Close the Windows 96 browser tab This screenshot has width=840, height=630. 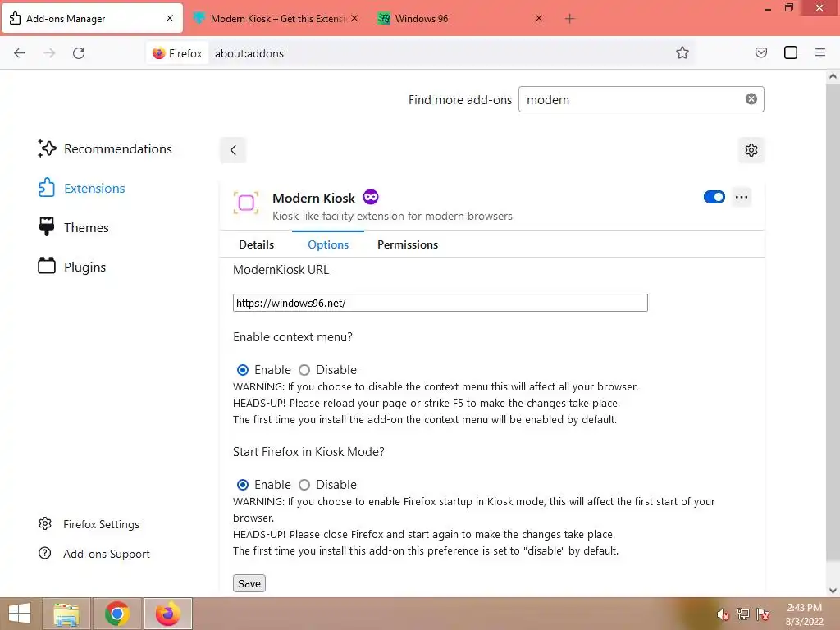pyautogui.click(x=539, y=18)
